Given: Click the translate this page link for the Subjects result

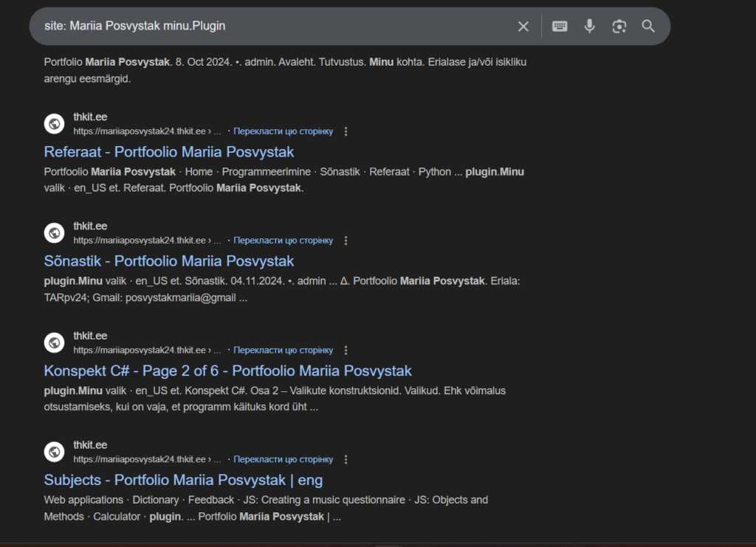Looking at the screenshot, I should click(x=283, y=460).
